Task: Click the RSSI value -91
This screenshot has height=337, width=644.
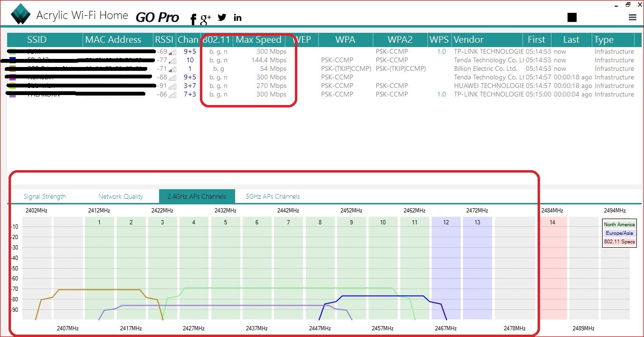Action: 161,86
